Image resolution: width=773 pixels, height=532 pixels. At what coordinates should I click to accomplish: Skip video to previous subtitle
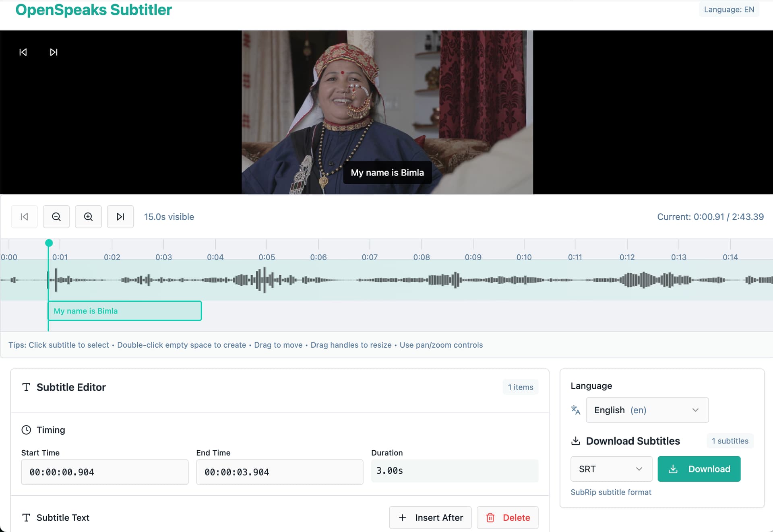[x=23, y=52]
